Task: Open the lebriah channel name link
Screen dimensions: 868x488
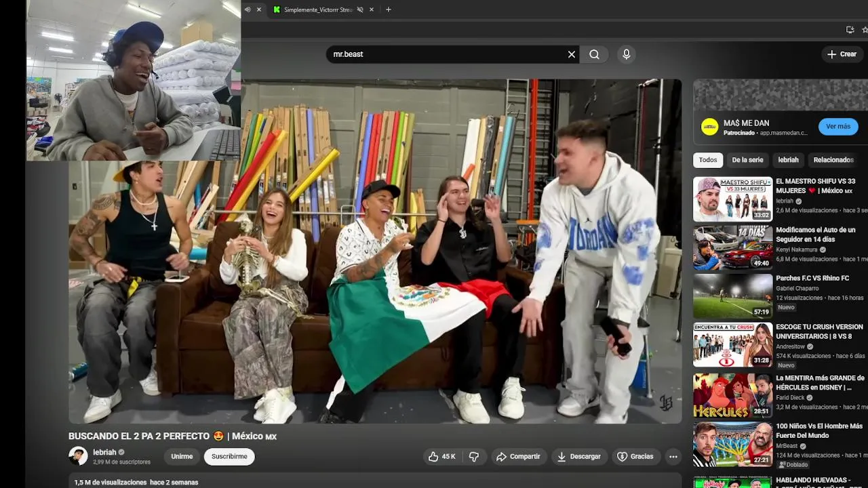Action: click(x=104, y=452)
